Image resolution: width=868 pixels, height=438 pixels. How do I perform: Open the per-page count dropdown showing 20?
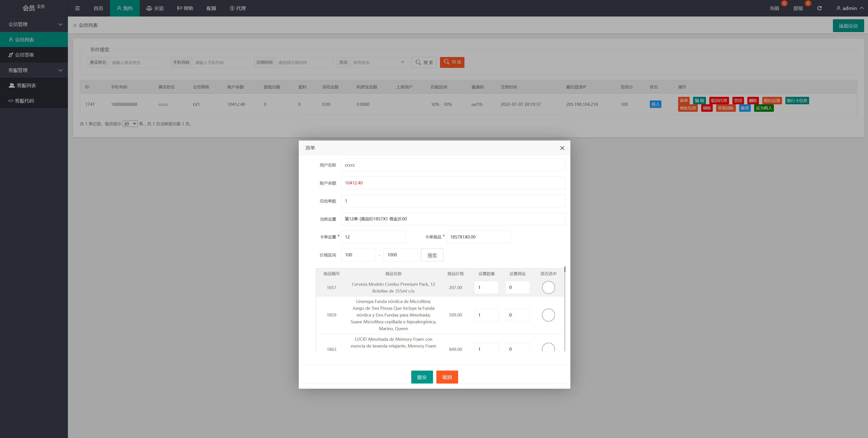[x=130, y=124]
